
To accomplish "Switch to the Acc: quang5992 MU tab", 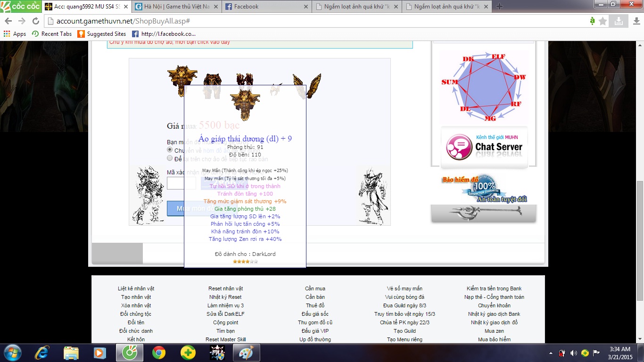I will [x=86, y=7].
